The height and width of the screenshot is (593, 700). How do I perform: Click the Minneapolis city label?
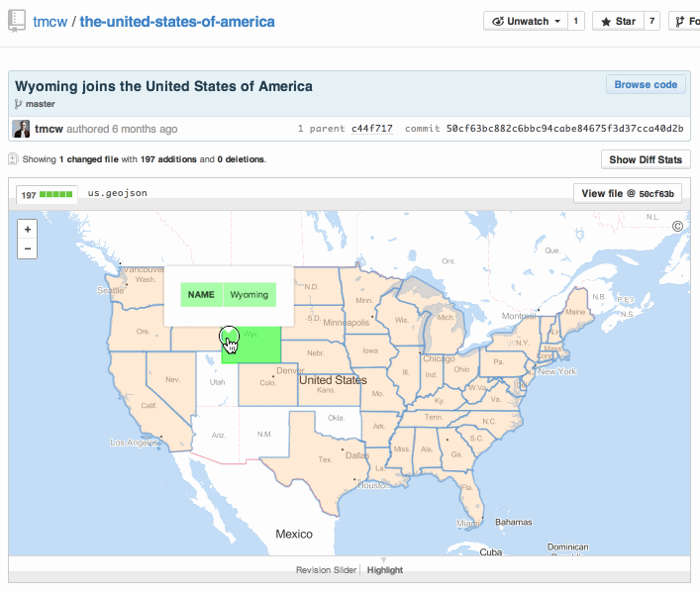click(346, 323)
